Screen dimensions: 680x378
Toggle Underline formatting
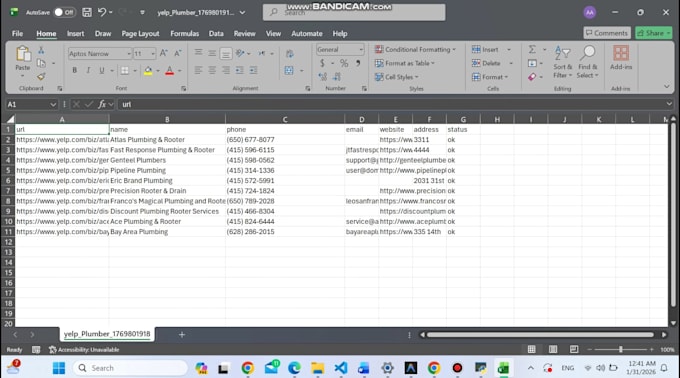102,70
